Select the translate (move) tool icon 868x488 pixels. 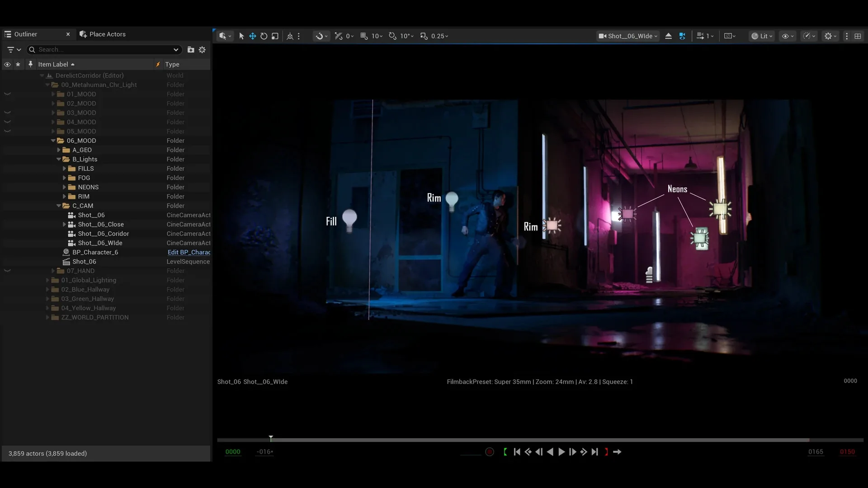click(x=253, y=36)
